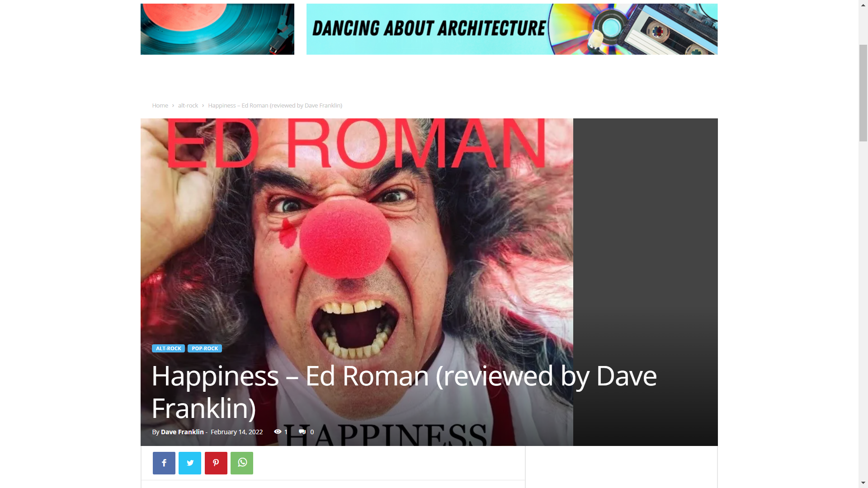Image resolution: width=868 pixels, height=488 pixels.
Task: Go to Home breadcrumb link
Action: [160, 105]
